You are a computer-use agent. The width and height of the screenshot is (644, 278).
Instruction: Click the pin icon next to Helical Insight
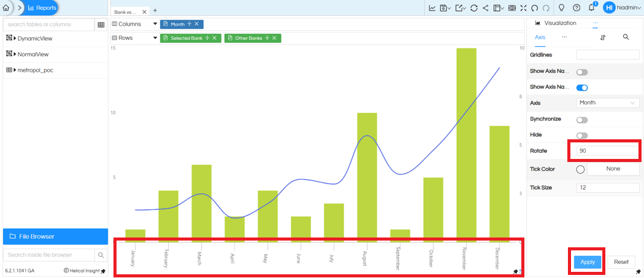click(103, 271)
